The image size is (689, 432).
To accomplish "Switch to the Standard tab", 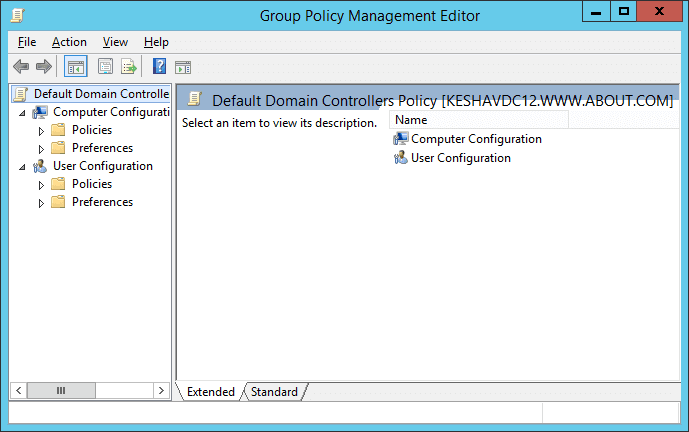I will [x=274, y=392].
